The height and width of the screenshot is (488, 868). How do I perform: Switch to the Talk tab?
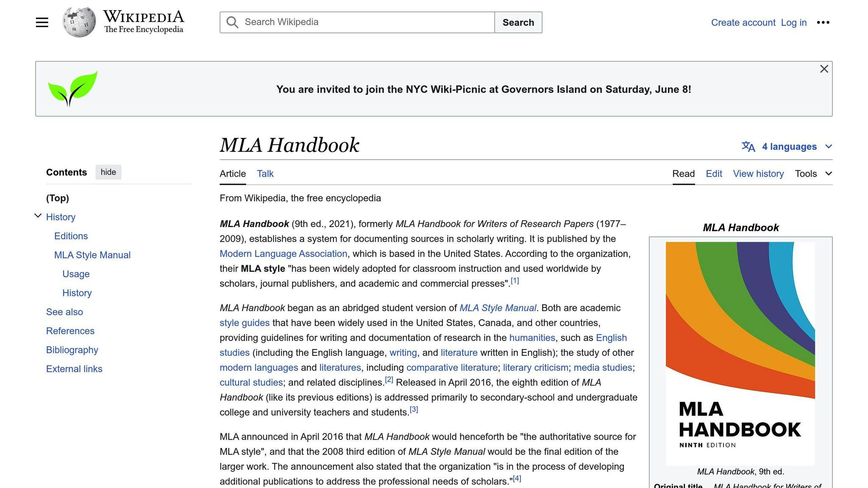(x=264, y=174)
